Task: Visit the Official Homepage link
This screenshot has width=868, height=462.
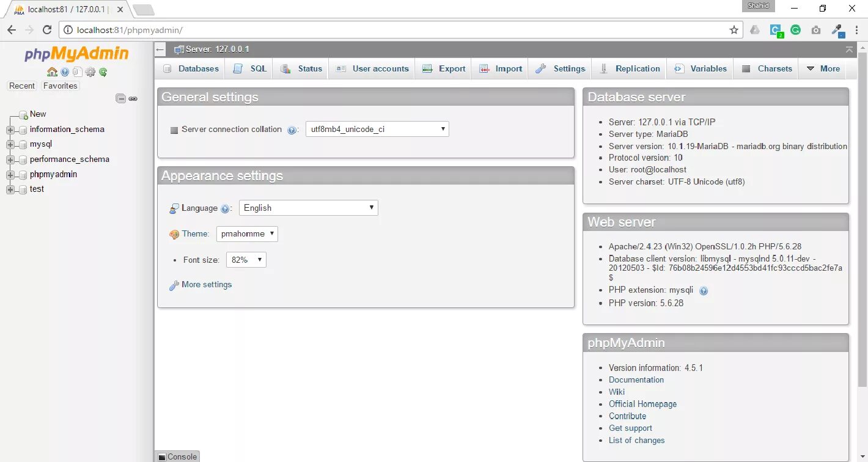Action: [x=643, y=405]
